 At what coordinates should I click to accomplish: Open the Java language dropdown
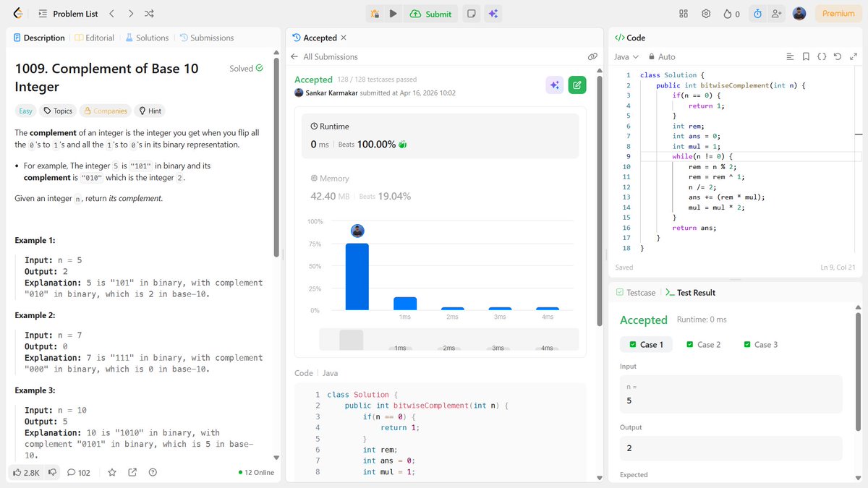click(626, 56)
